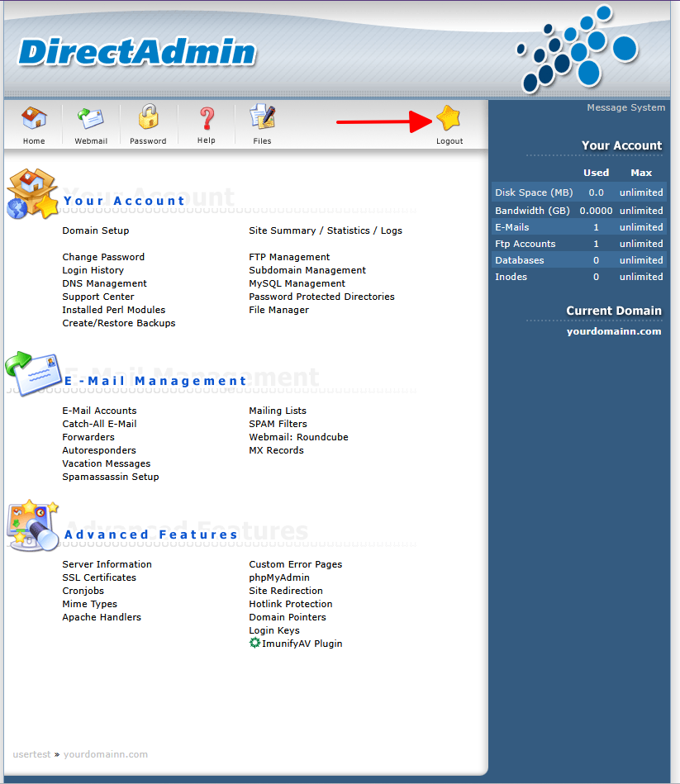Click the Your Account section house icon
Image resolution: width=680 pixels, height=784 pixels.
click(x=32, y=193)
